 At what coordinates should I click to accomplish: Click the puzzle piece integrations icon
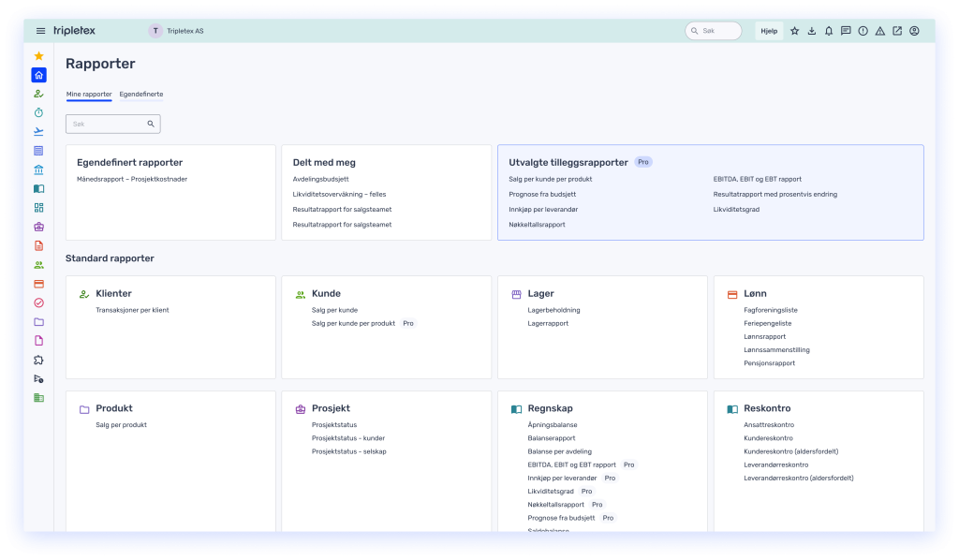tap(38, 360)
